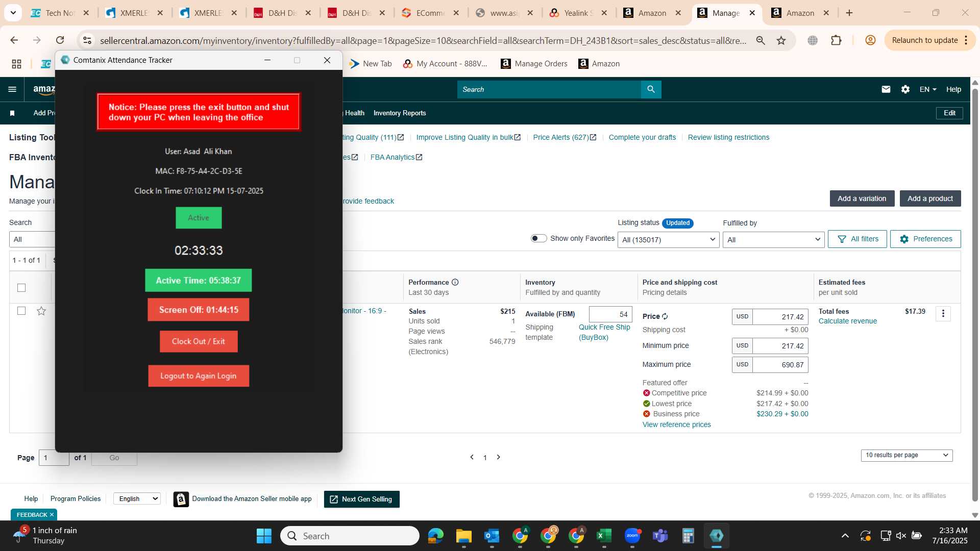980x551 pixels.
Task: Open the Next Gen Selling button
Action: (x=361, y=499)
